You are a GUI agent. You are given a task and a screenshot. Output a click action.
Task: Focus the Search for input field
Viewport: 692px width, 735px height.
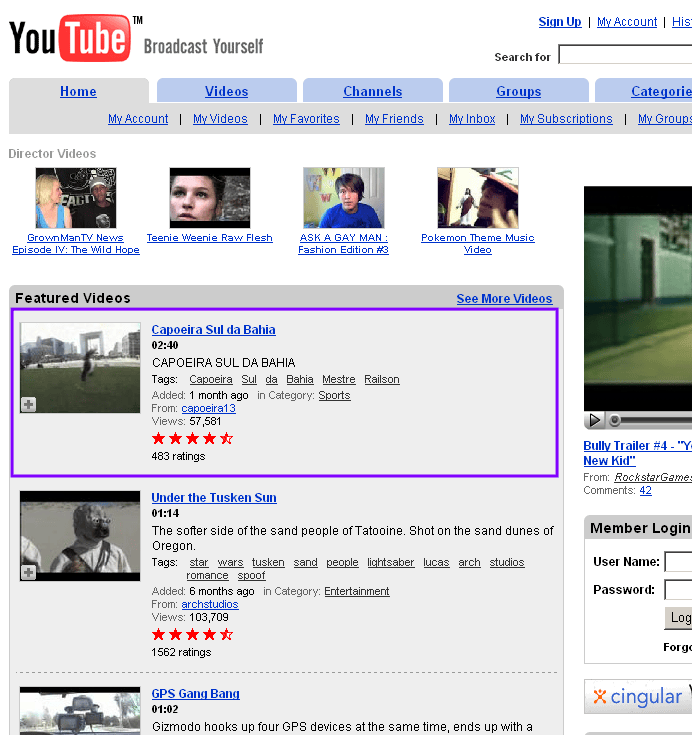(625, 54)
